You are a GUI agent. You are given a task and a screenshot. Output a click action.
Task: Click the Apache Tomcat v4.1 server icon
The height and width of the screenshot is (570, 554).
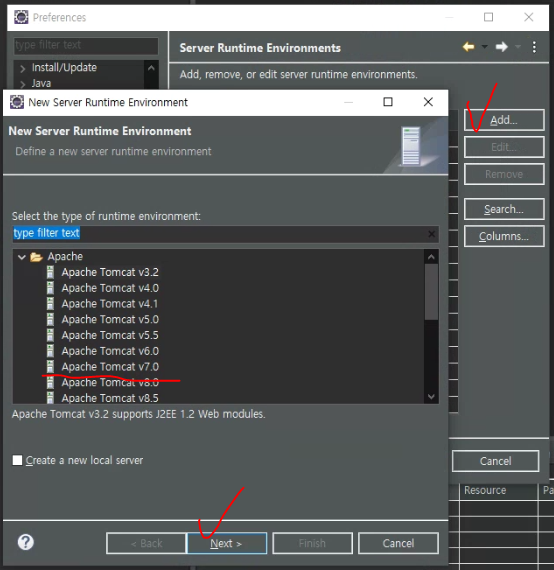click(x=50, y=304)
